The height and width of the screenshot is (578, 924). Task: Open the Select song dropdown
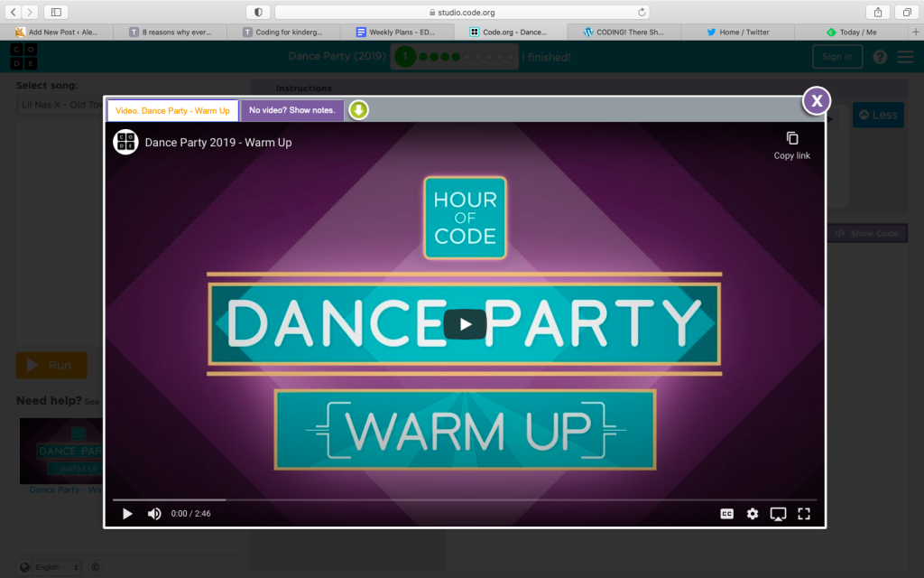(60, 105)
